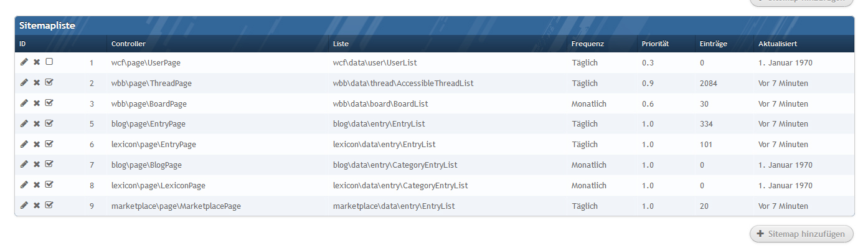
Task: Delete the marketplace\page\MarketplacePage sitemap
Action: click(x=37, y=206)
